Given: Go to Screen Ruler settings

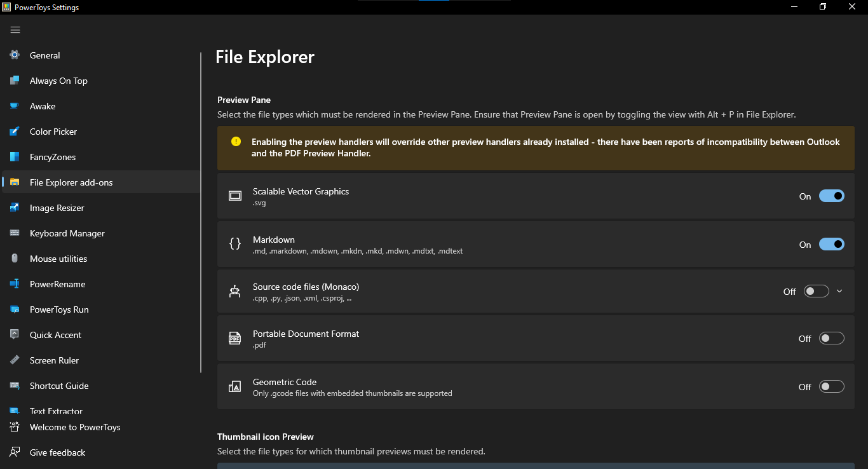Looking at the screenshot, I should coord(101,360).
